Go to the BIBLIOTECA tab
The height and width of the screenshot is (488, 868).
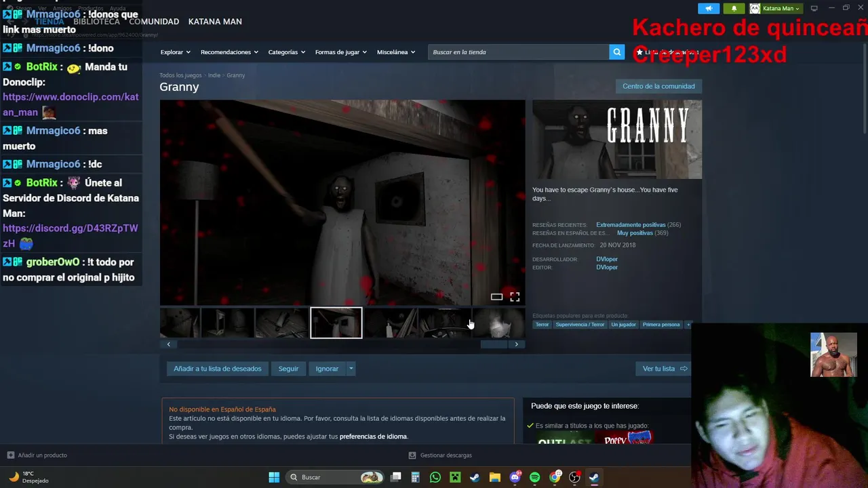96,22
